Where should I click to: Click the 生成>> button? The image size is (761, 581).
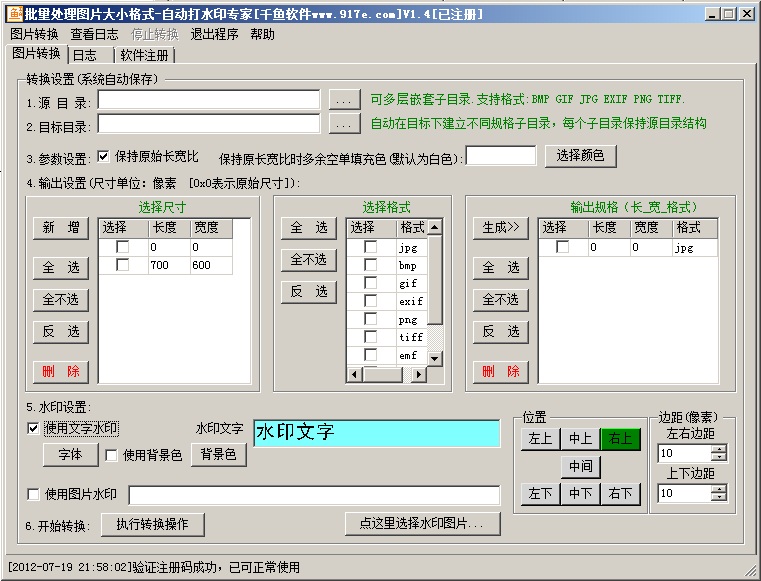coord(500,228)
